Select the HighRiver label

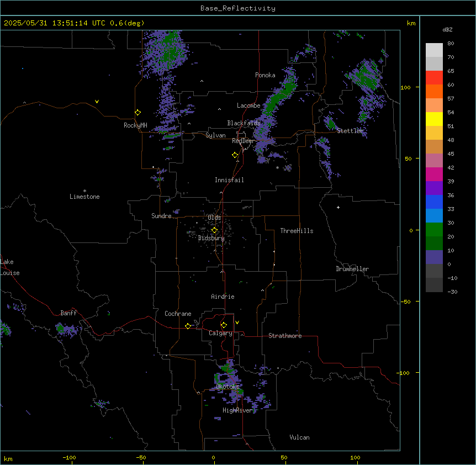(x=237, y=410)
